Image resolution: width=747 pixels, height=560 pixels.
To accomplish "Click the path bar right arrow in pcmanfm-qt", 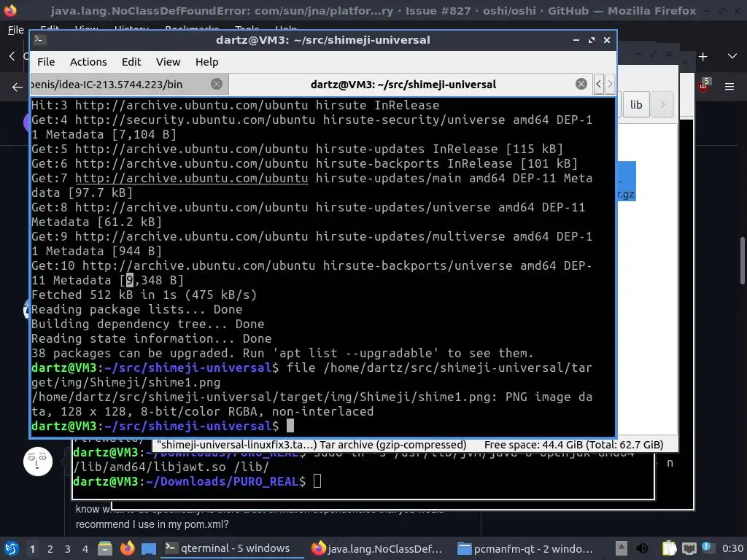I will point(662,105).
